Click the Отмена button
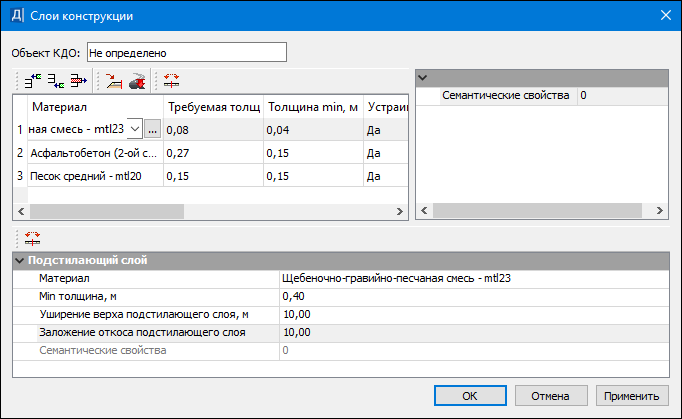682x419 pixels. click(551, 396)
